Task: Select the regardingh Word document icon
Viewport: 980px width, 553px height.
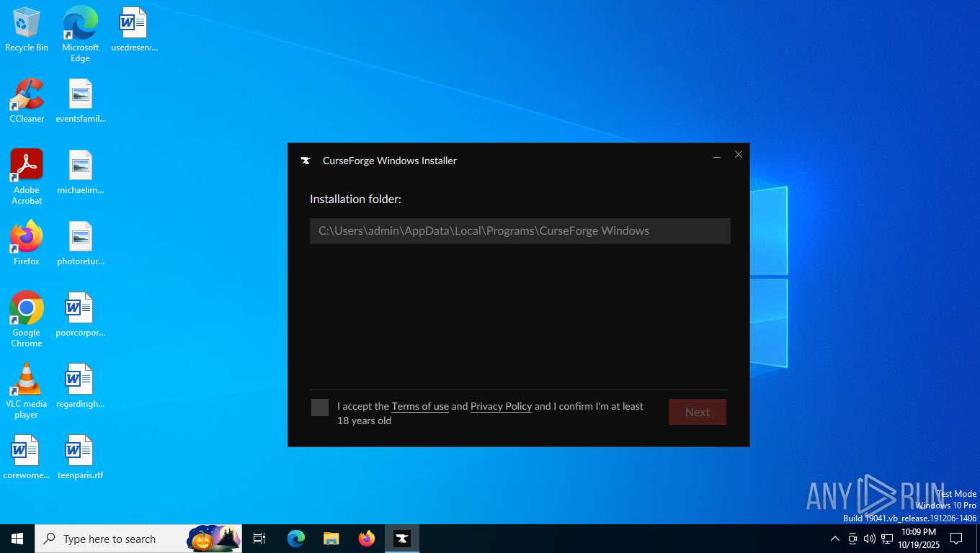Action: (81, 386)
